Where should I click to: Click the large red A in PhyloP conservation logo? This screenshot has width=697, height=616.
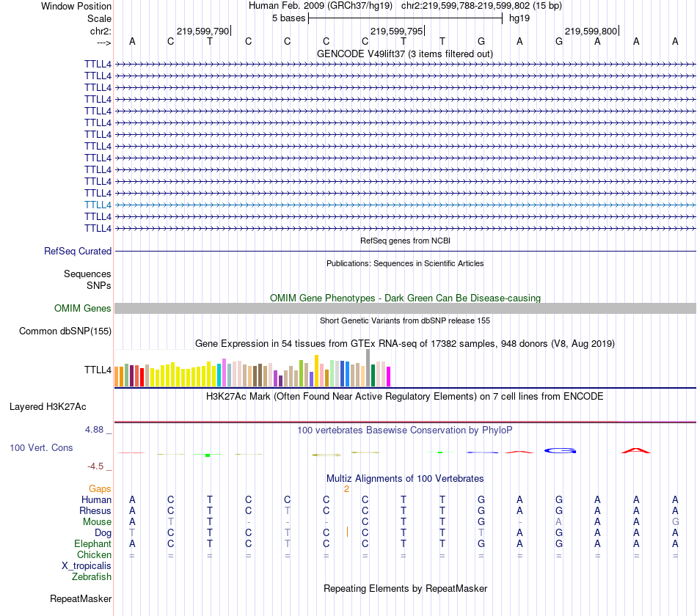[x=635, y=451]
